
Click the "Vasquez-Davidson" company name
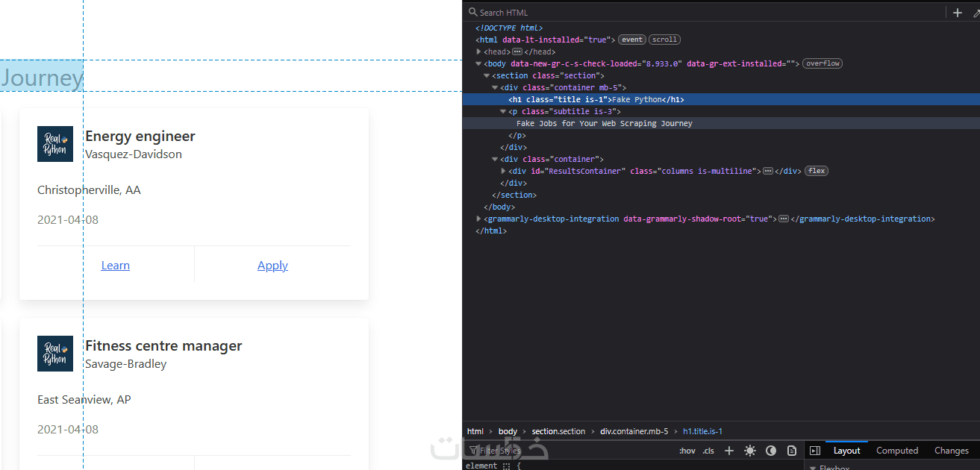click(x=134, y=154)
